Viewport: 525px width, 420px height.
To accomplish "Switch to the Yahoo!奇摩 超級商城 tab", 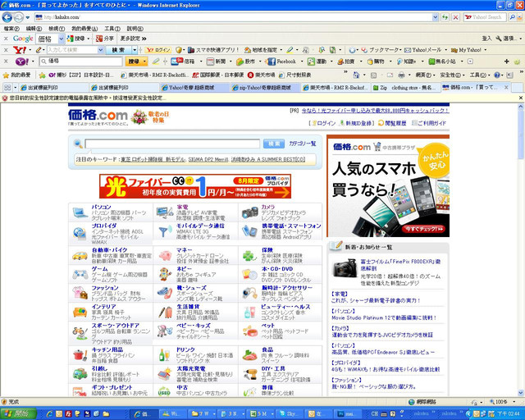I will click(x=194, y=88).
